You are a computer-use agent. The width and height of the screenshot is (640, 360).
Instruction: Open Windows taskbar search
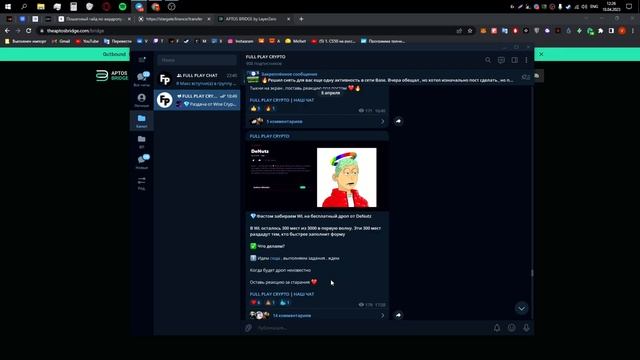click(24, 7)
